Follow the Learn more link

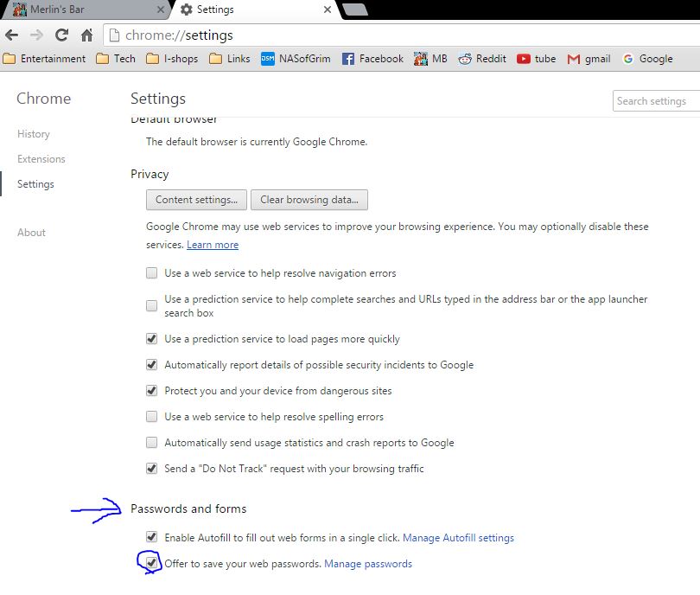tap(213, 245)
